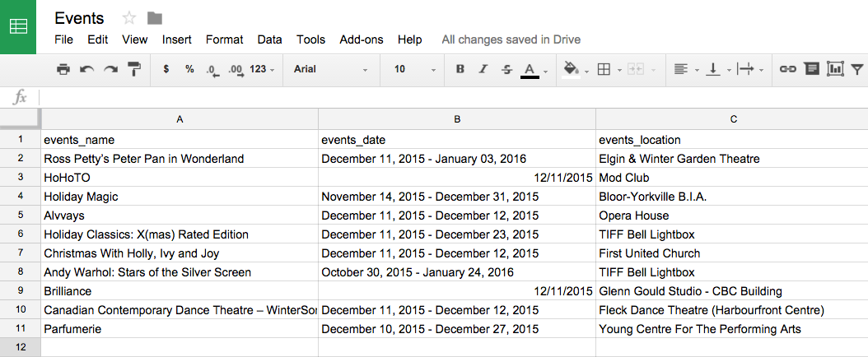Select the Mod Club cell
Viewport: 868px width, 357px height.
pyautogui.click(x=732, y=178)
